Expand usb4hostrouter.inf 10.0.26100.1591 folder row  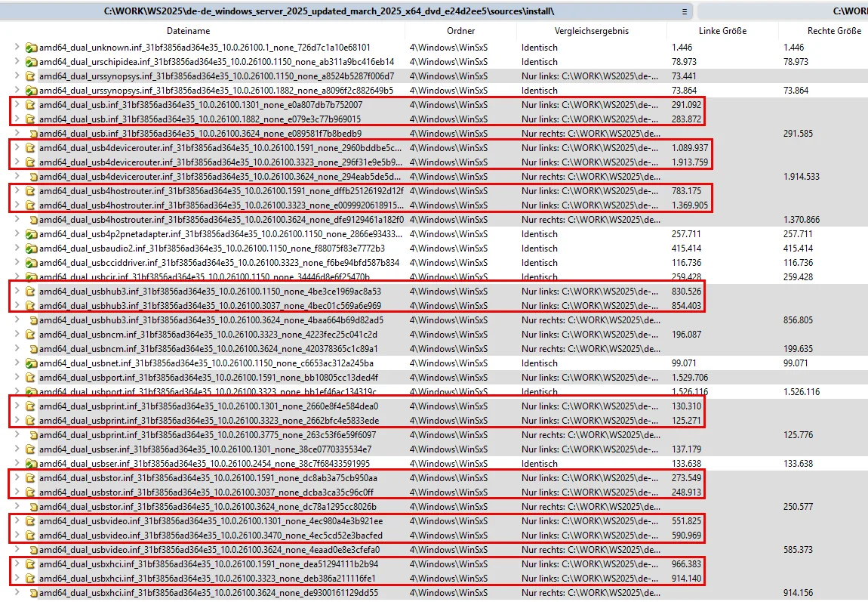click(17, 190)
